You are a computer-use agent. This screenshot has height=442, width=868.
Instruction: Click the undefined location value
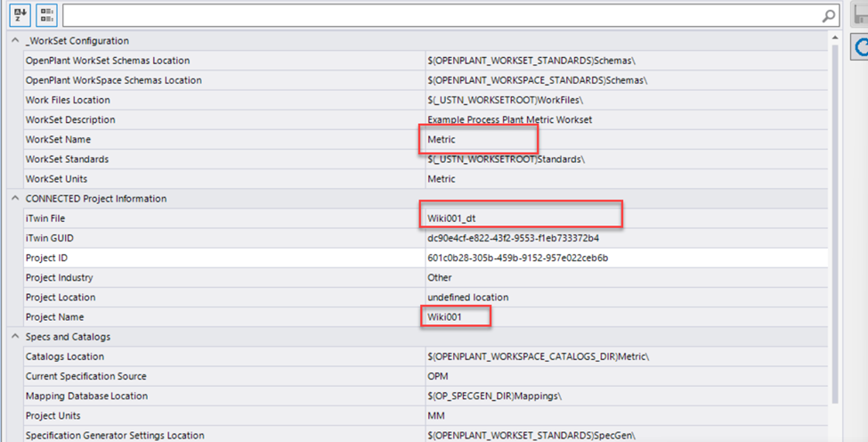(x=467, y=298)
